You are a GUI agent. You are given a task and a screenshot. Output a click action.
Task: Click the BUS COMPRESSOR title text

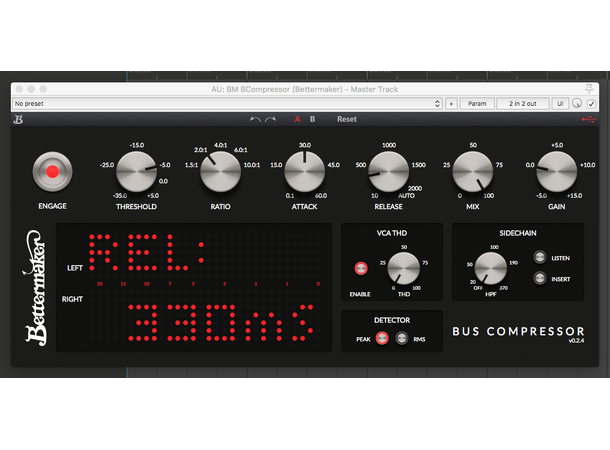coord(519,331)
